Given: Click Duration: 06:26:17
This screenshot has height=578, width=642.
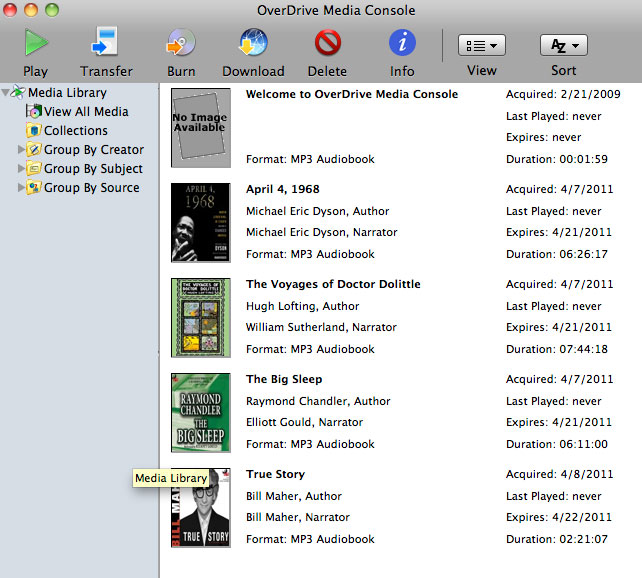Looking at the screenshot, I should pos(557,254).
